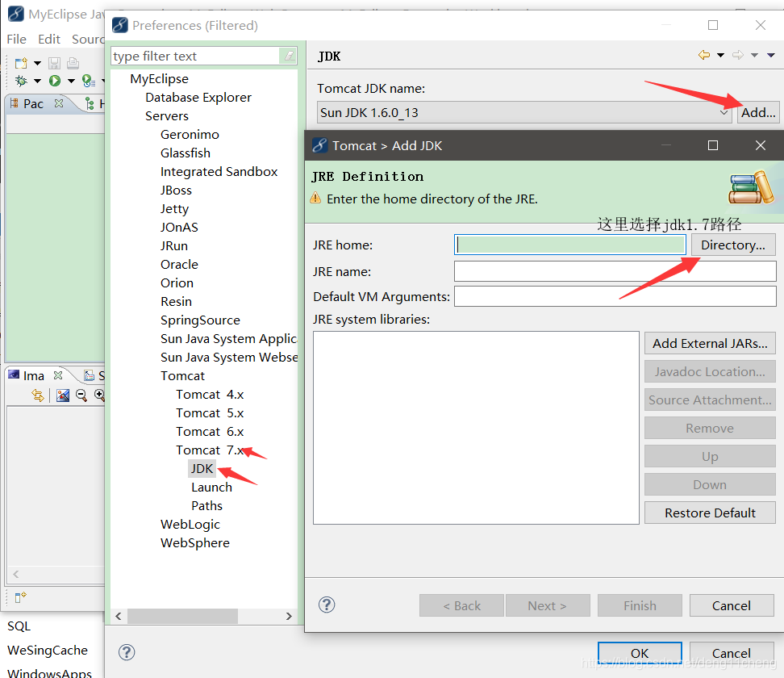Click the JRE name input field
Viewport: 784px width, 678px height.
coord(615,272)
